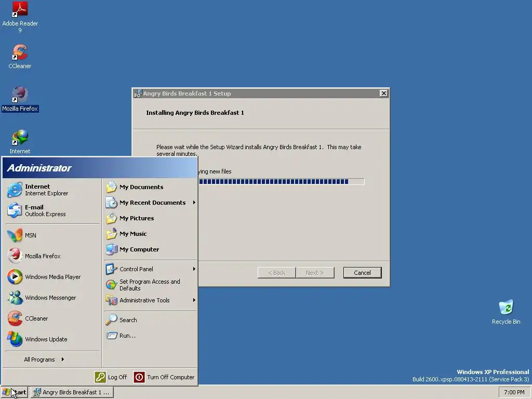532x399 pixels.
Task: Open My Music folder
Action: (150, 234)
